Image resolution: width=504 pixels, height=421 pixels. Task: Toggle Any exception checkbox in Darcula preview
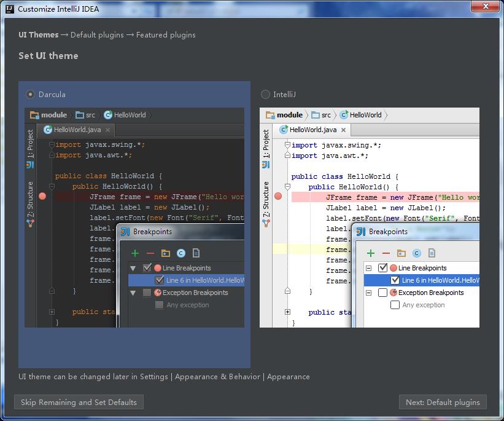(x=159, y=305)
